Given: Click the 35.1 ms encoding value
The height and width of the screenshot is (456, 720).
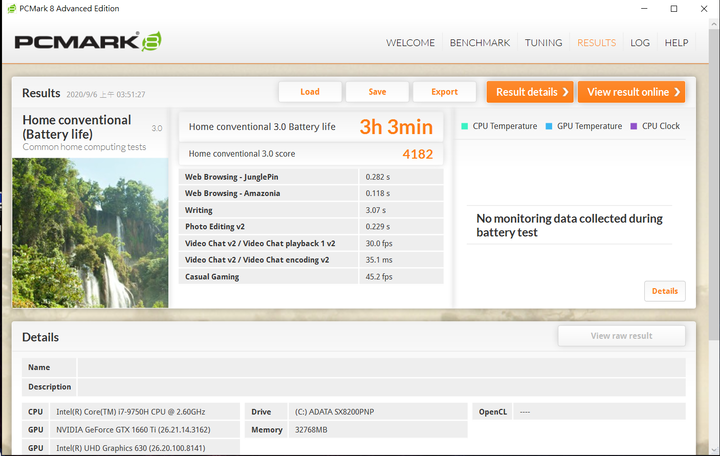Looking at the screenshot, I should click(379, 260).
